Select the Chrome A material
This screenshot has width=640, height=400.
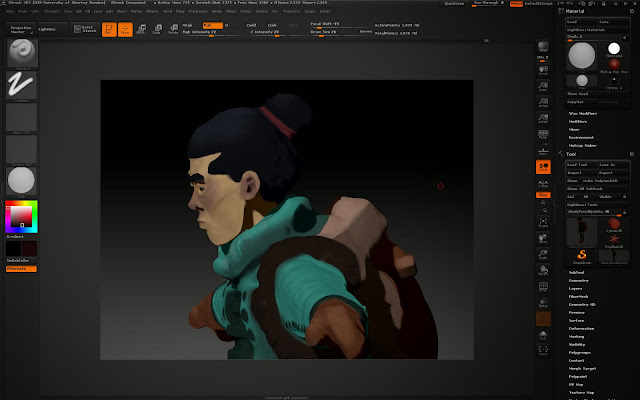613,82
